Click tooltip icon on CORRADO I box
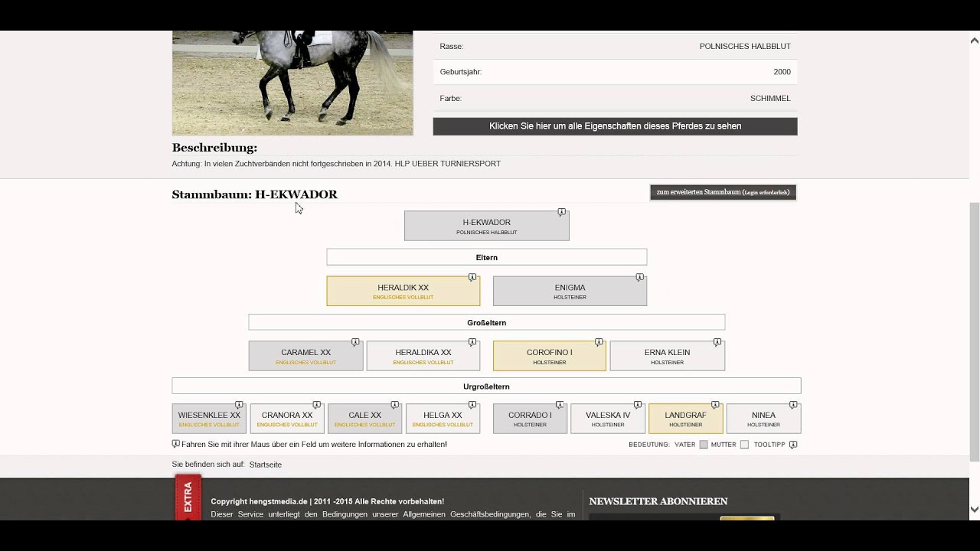 click(560, 405)
